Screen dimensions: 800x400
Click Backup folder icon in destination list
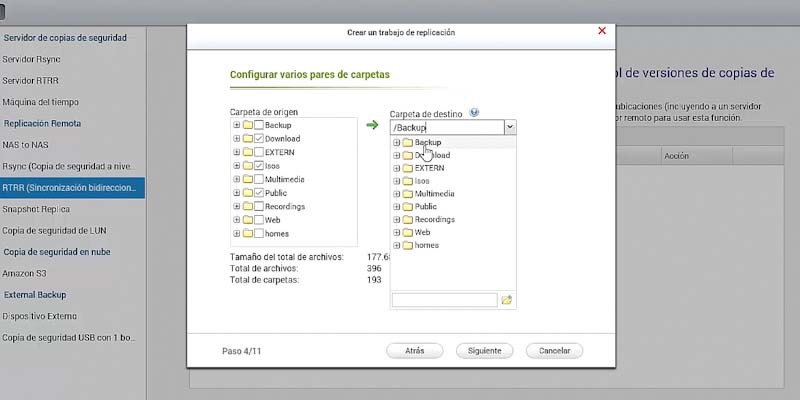pyautogui.click(x=408, y=142)
